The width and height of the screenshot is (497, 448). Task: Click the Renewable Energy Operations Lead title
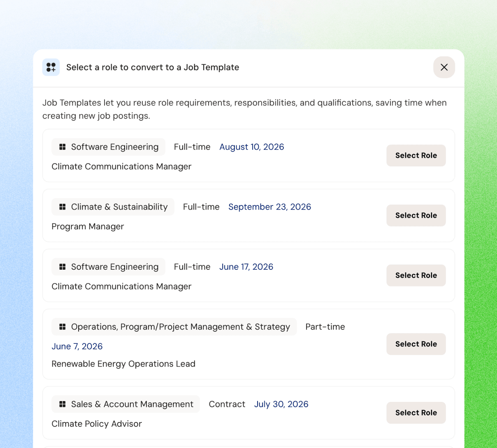(x=123, y=364)
